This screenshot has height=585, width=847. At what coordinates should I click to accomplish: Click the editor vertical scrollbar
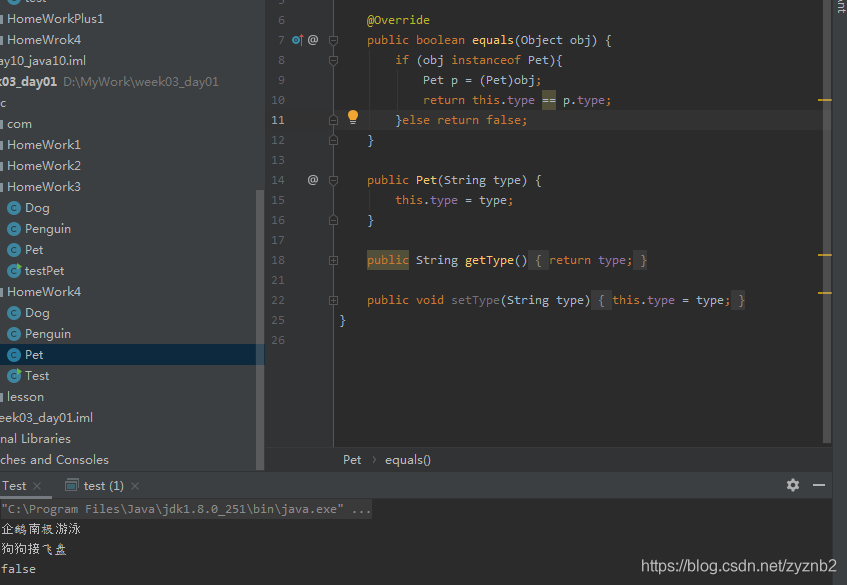[826, 221]
